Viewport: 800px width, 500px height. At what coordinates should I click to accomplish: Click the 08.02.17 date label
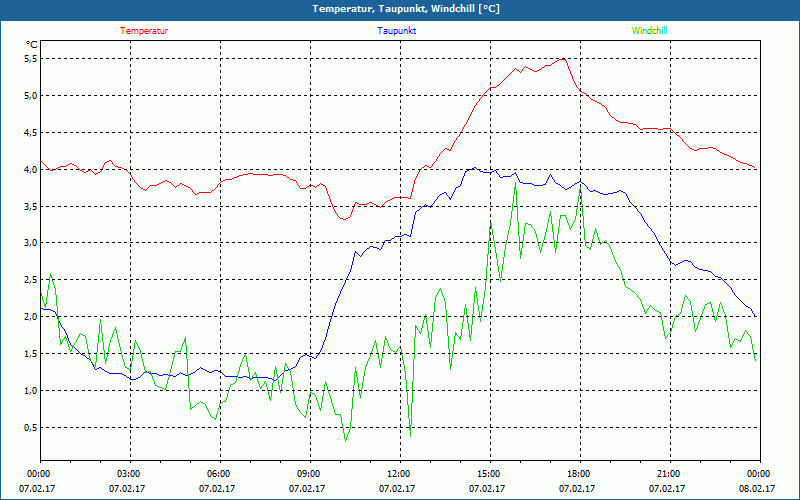757,489
